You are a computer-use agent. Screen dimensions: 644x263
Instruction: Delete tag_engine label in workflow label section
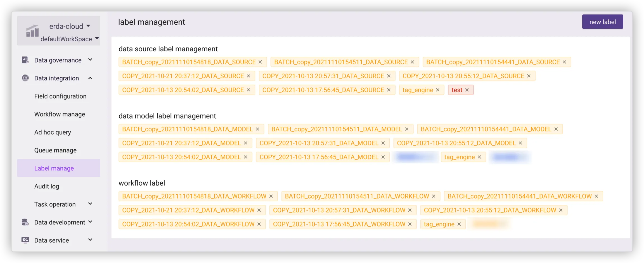point(459,224)
